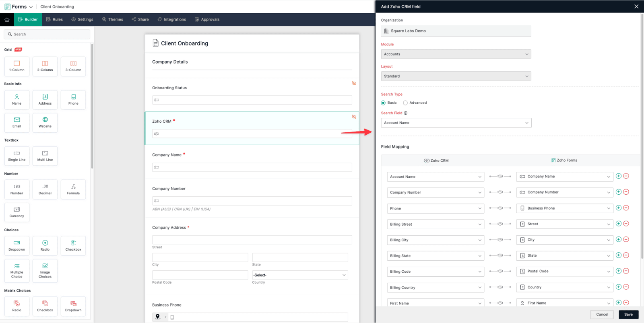Image resolution: width=644 pixels, height=323 pixels.
Task: Select the Advanced search type
Action: click(405, 103)
